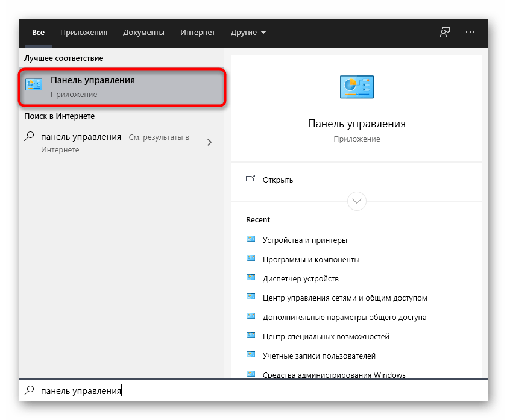Open Программы и компоненты from Recent
Viewport: 507px width, 420px height.
click(309, 259)
